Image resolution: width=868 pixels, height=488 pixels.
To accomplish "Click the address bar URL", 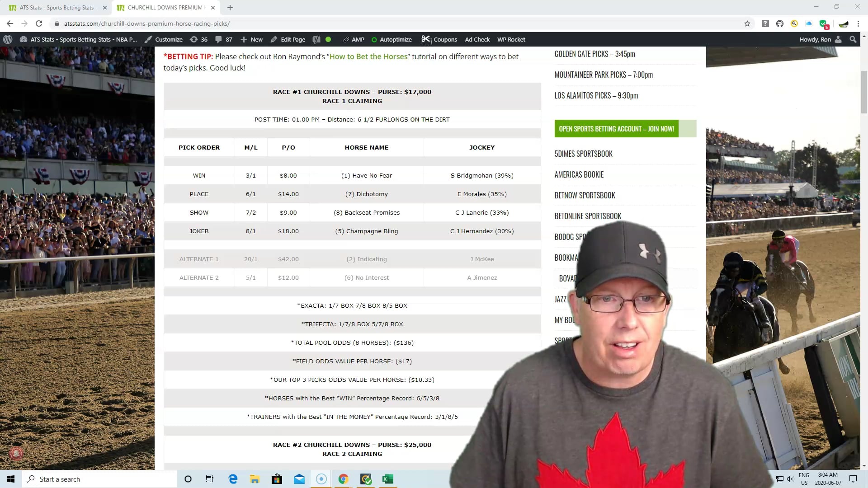I will coord(147,23).
